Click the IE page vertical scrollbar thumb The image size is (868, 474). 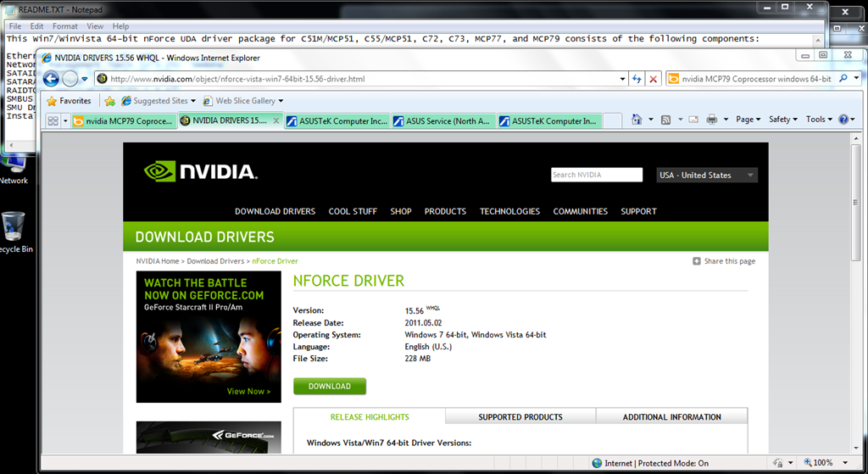(856, 202)
